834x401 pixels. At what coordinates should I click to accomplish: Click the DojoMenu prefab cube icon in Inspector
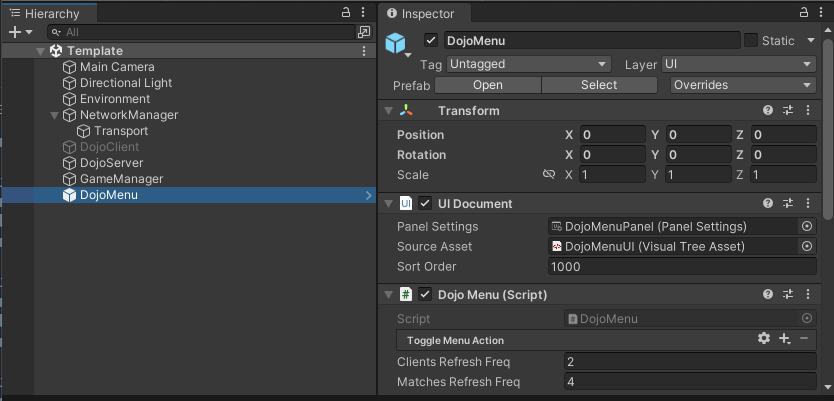[396, 43]
